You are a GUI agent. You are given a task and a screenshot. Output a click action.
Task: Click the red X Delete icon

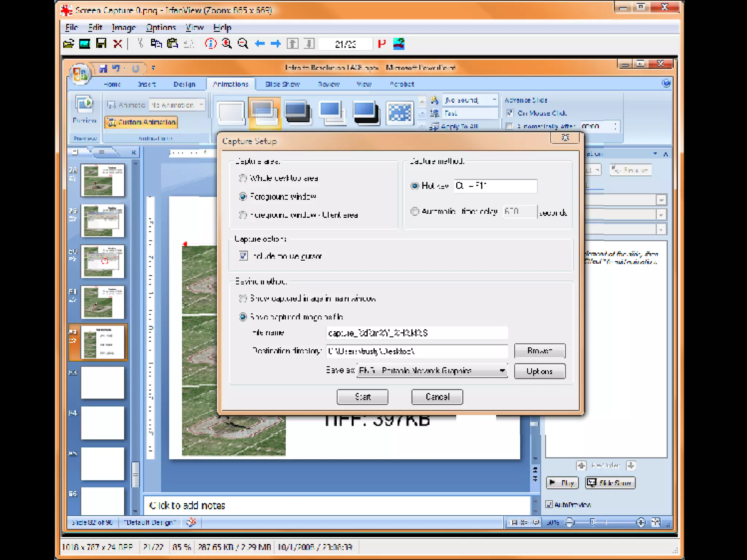pyautogui.click(x=117, y=44)
